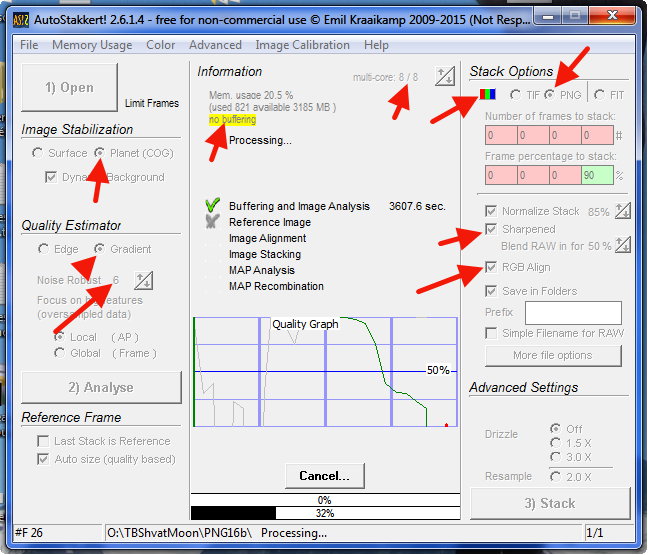Screen dimensions: 648x555
Task: Click the 2) Analyse button
Action: click(101, 387)
